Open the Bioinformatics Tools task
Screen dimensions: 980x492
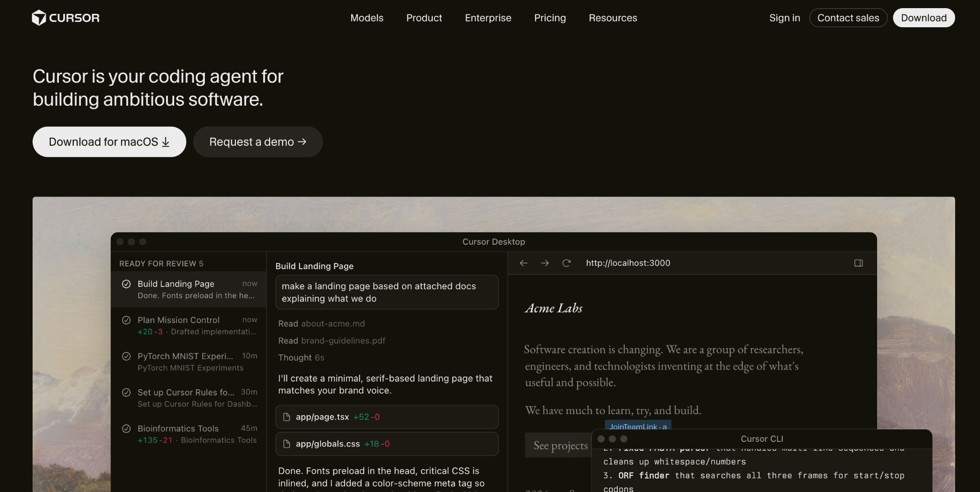click(189, 434)
